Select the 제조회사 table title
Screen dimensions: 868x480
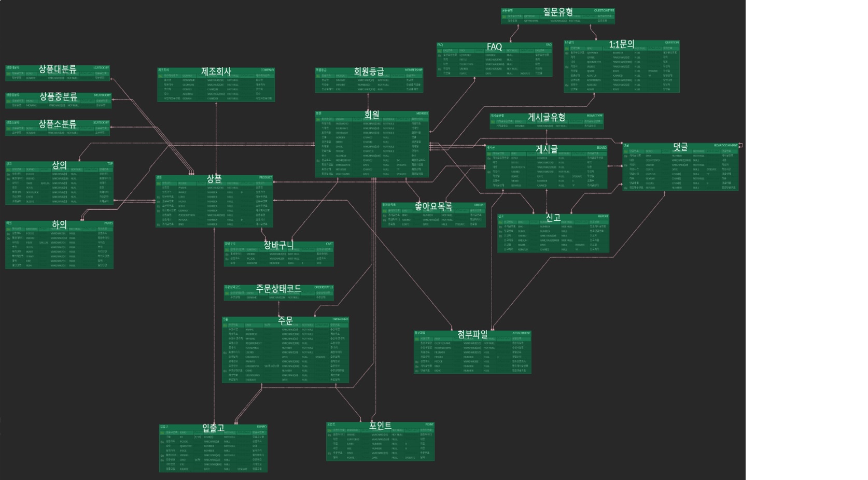(x=216, y=72)
